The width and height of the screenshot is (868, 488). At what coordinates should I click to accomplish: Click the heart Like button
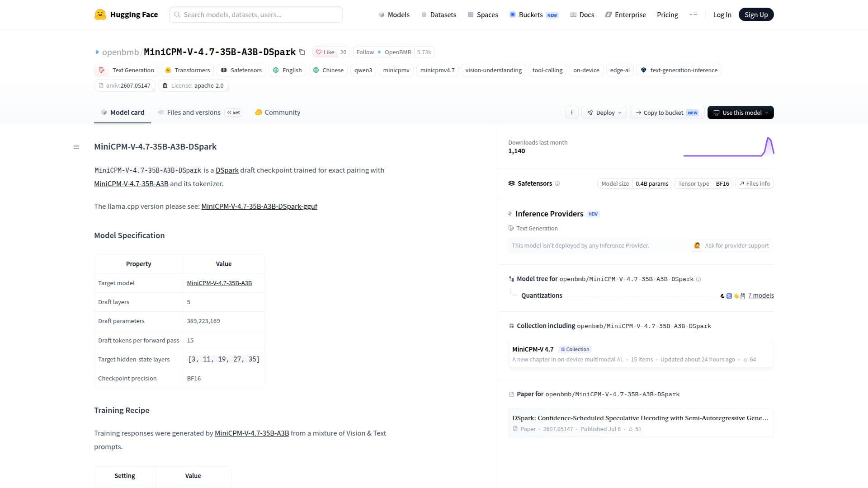click(x=325, y=52)
